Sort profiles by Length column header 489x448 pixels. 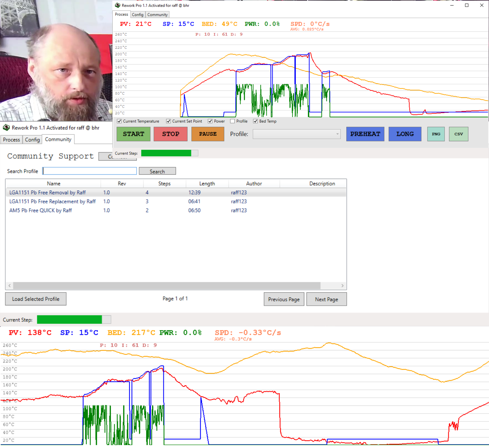click(x=207, y=183)
